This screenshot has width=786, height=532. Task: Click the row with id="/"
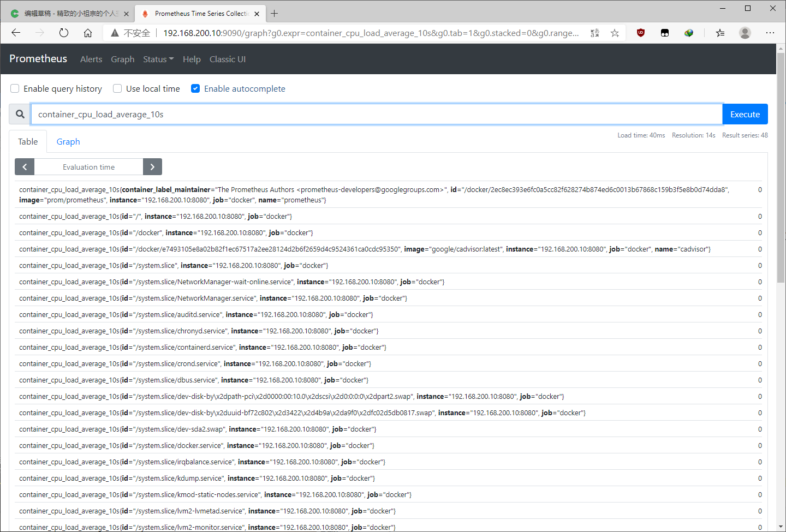(388, 216)
